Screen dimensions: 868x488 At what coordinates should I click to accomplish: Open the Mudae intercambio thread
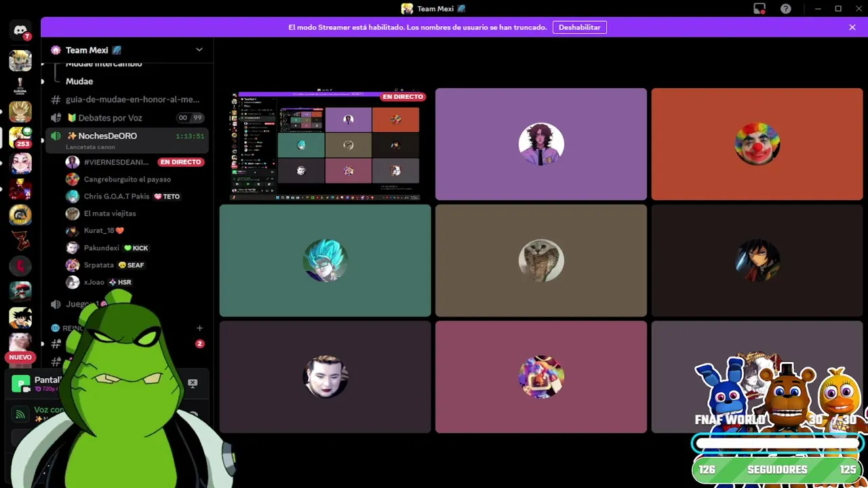(x=104, y=64)
